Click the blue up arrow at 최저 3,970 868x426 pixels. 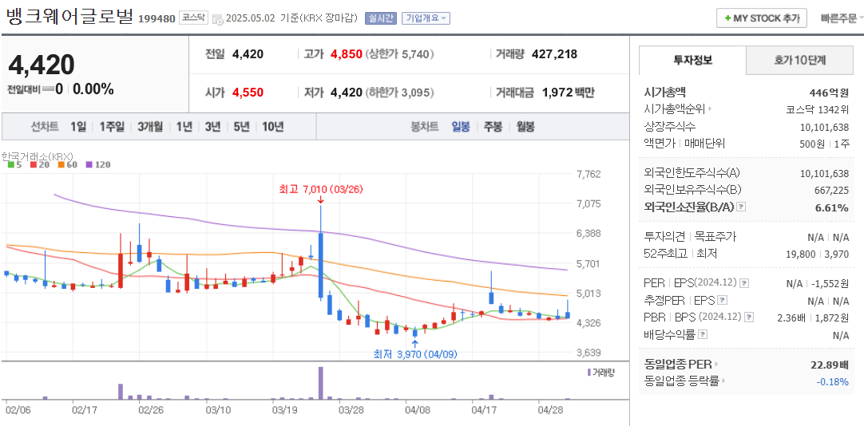point(415,343)
